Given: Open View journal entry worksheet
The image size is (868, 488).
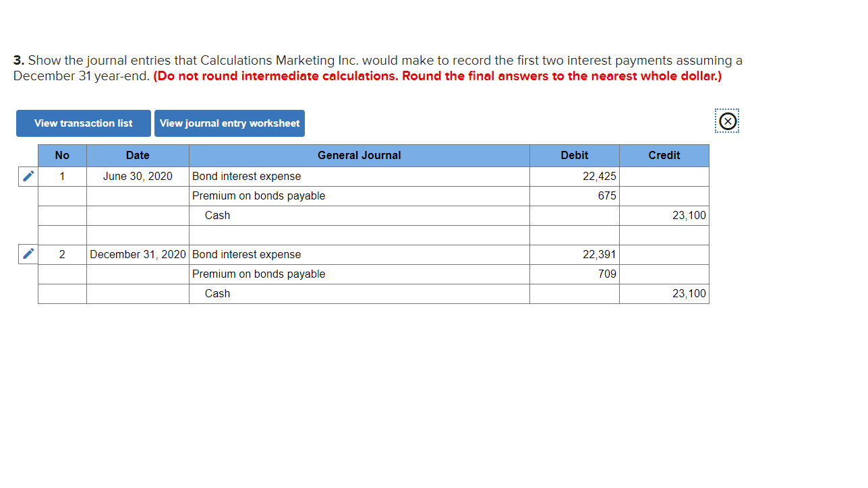Looking at the screenshot, I should point(229,123).
